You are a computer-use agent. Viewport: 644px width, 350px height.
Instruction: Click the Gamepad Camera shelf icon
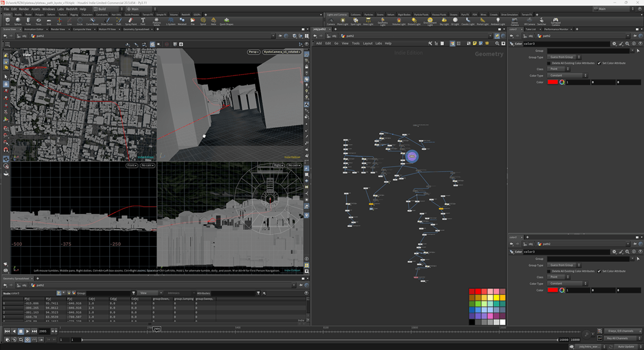[x=555, y=21]
